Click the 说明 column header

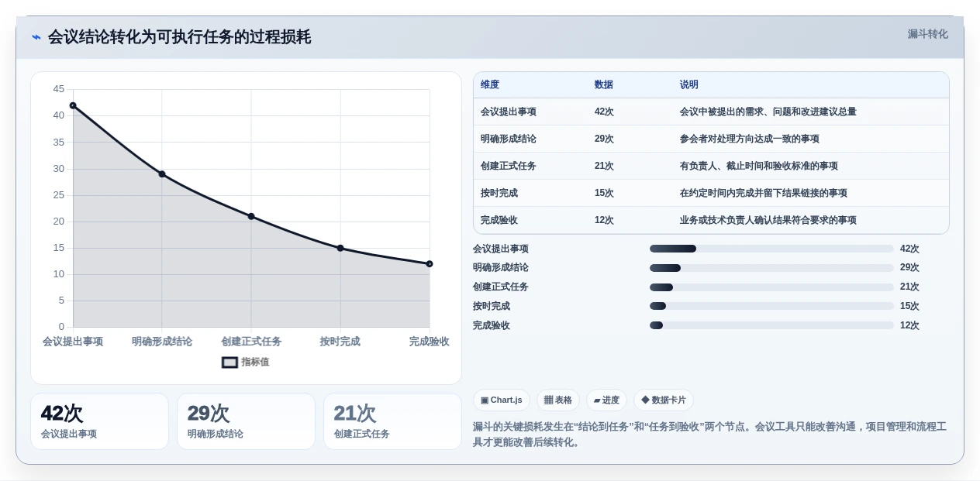tap(689, 84)
